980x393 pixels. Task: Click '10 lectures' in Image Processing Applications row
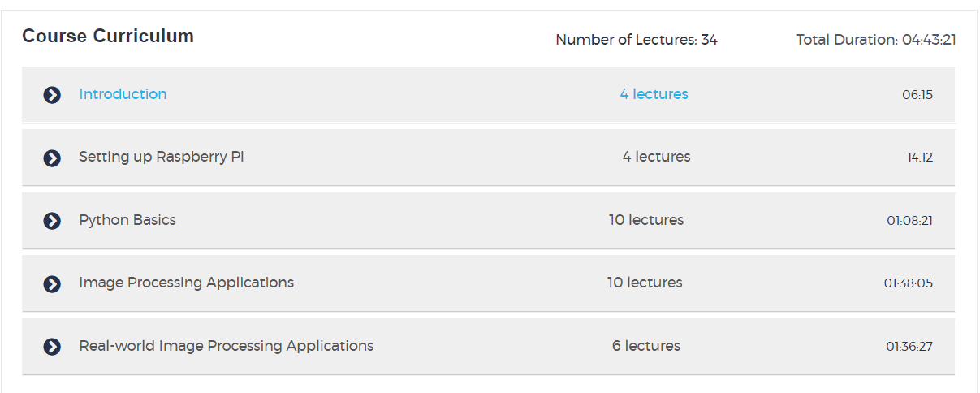645,283
